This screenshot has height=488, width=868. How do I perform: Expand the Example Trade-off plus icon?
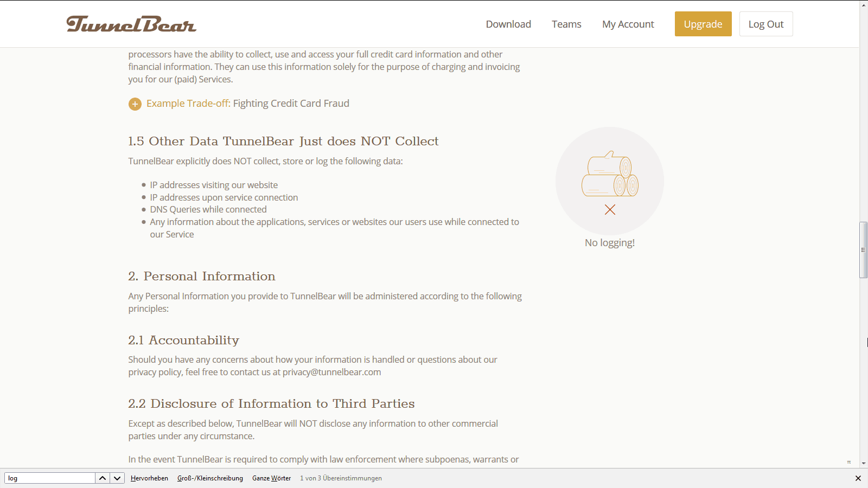click(135, 104)
